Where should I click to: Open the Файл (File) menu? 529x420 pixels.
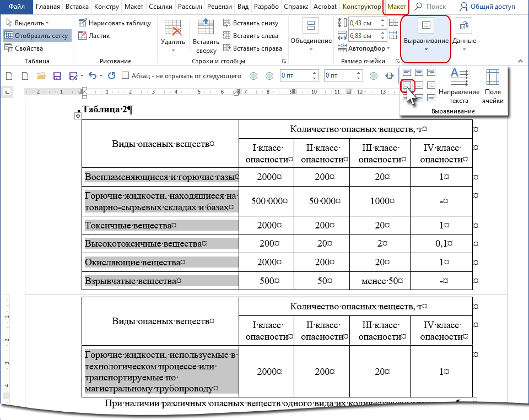click(x=16, y=7)
